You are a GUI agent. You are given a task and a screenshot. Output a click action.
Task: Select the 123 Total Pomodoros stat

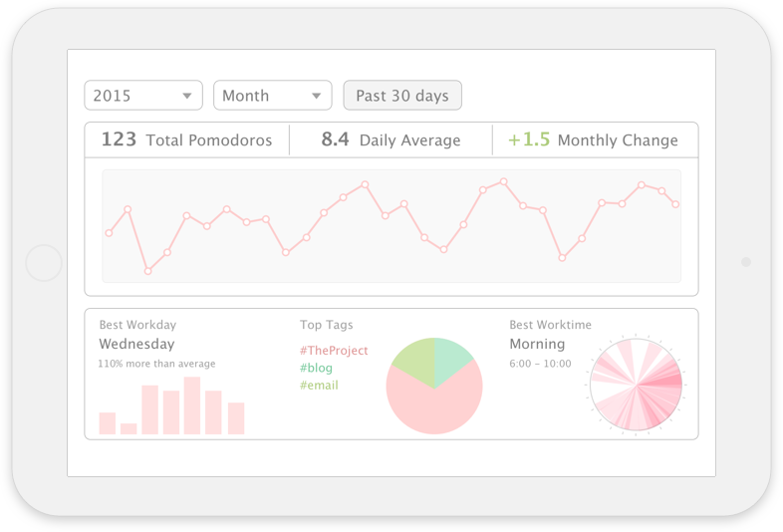click(186, 140)
